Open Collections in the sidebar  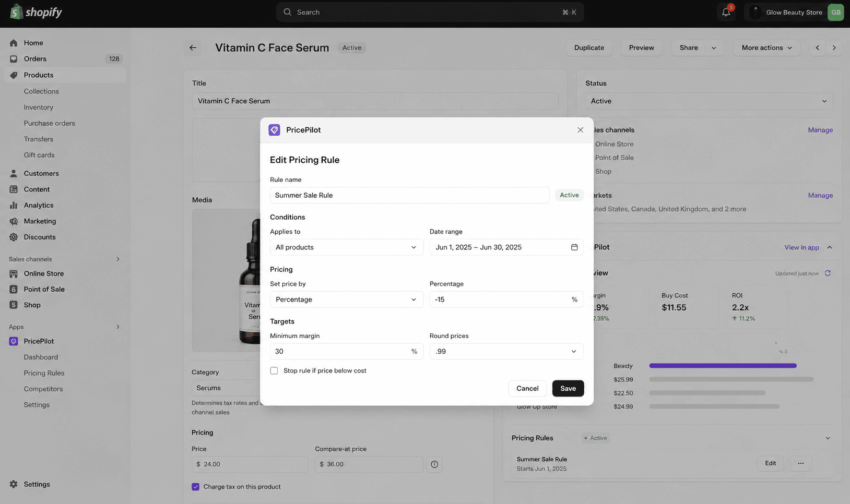(x=41, y=91)
